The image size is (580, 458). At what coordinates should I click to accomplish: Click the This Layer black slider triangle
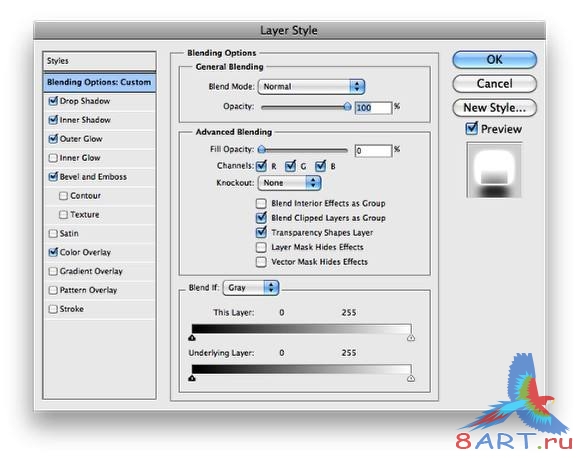(192, 338)
